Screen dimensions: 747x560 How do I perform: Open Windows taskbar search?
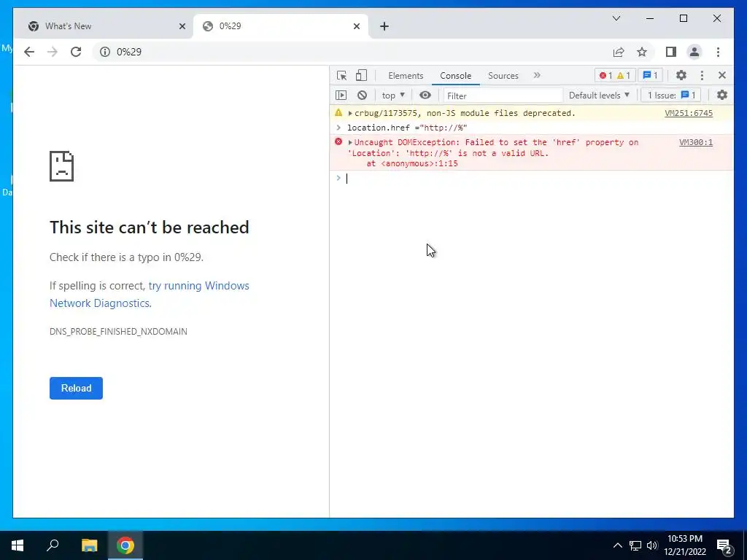coord(53,545)
